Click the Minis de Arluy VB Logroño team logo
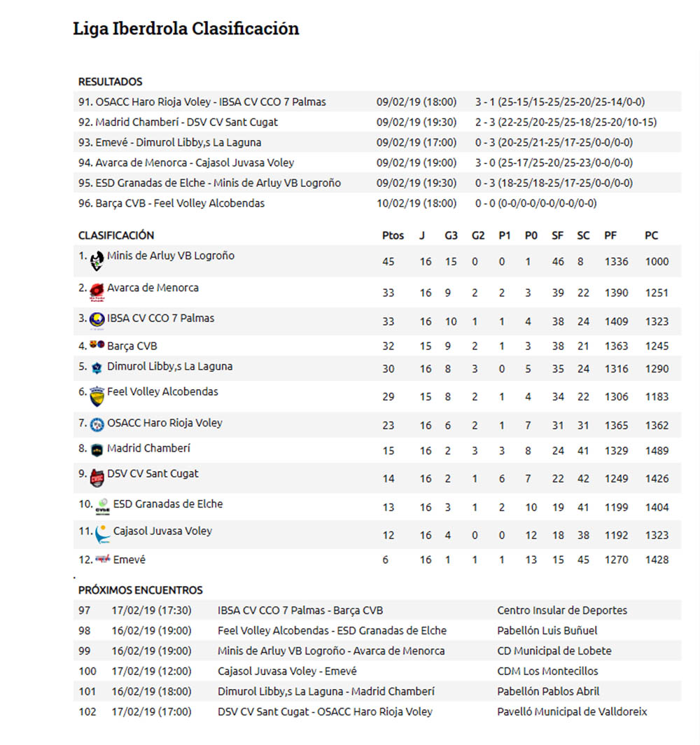 [97, 262]
